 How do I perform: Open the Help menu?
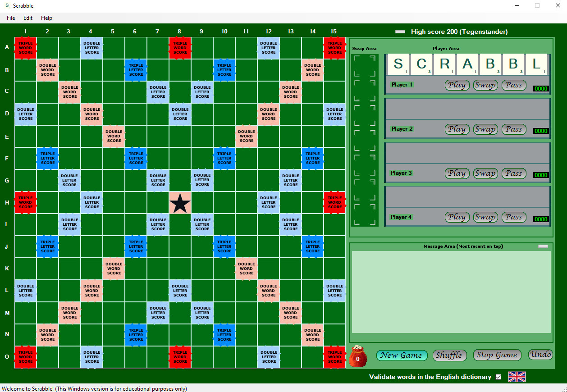pos(46,18)
